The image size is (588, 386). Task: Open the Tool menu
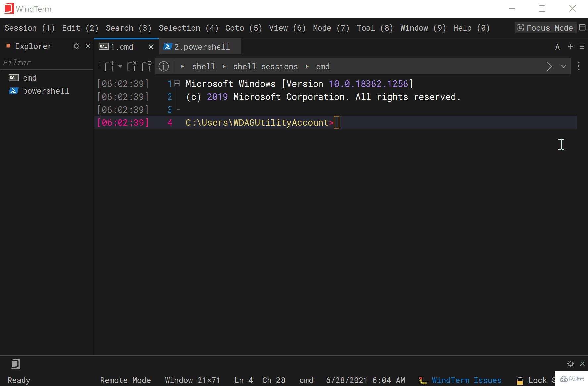(x=375, y=28)
